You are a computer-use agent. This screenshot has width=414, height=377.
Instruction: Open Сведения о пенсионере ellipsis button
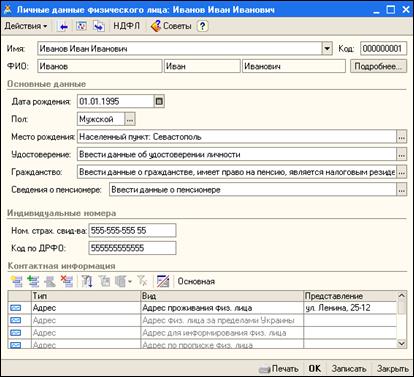click(402, 190)
